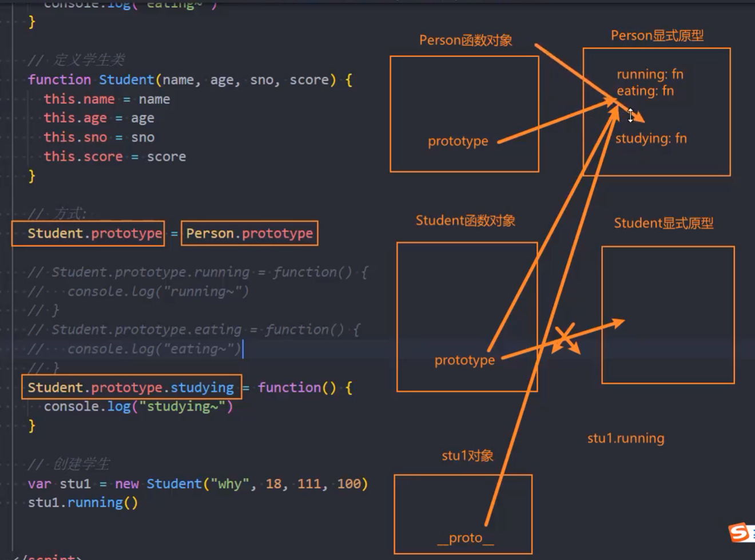The image size is (755, 560).
Task: Click the boxed Student.prototype code
Action: click(88, 233)
